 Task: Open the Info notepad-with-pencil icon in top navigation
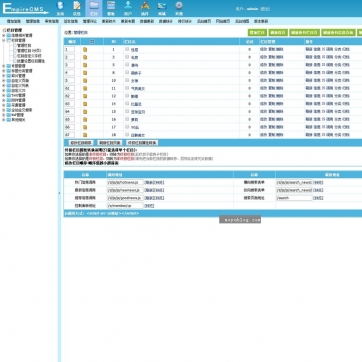coord(77,6)
